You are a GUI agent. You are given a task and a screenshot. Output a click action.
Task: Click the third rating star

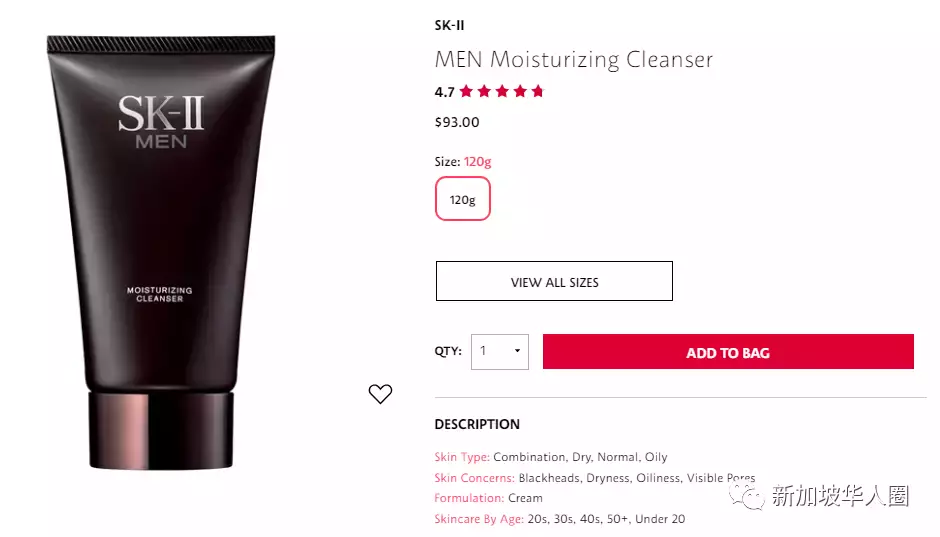coord(502,91)
